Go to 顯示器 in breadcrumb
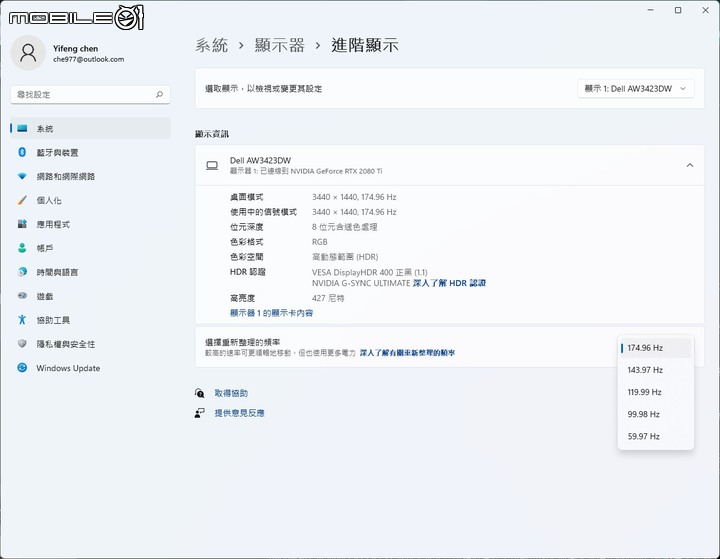Viewport: 720px width, 559px height. [280, 45]
